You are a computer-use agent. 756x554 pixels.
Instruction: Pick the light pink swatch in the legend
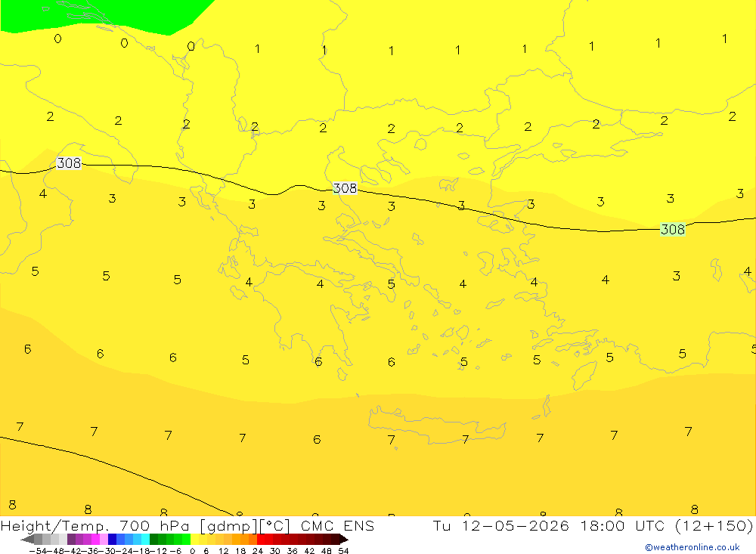pyautogui.click(x=104, y=540)
